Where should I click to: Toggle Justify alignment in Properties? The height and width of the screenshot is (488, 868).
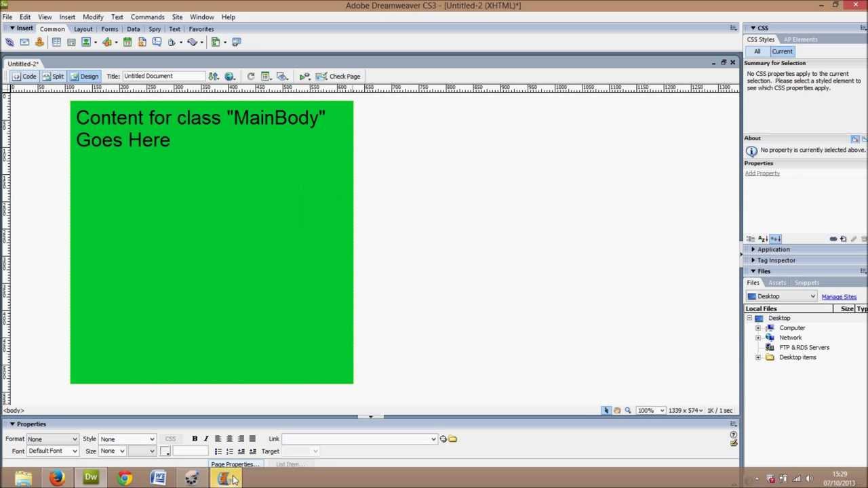click(x=252, y=439)
